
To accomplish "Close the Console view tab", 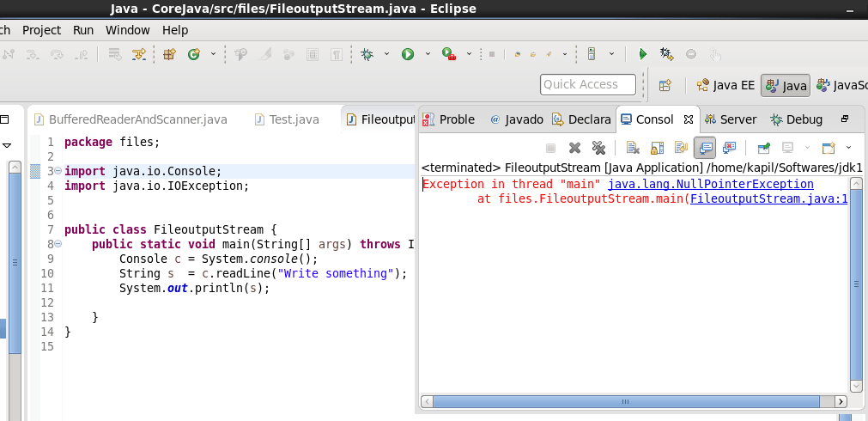I will (x=688, y=119).
